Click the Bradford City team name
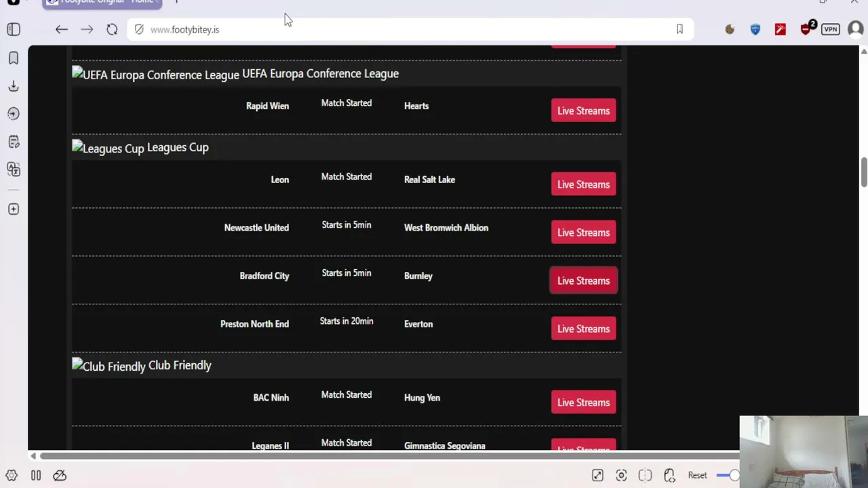 (x=264, y=276)
